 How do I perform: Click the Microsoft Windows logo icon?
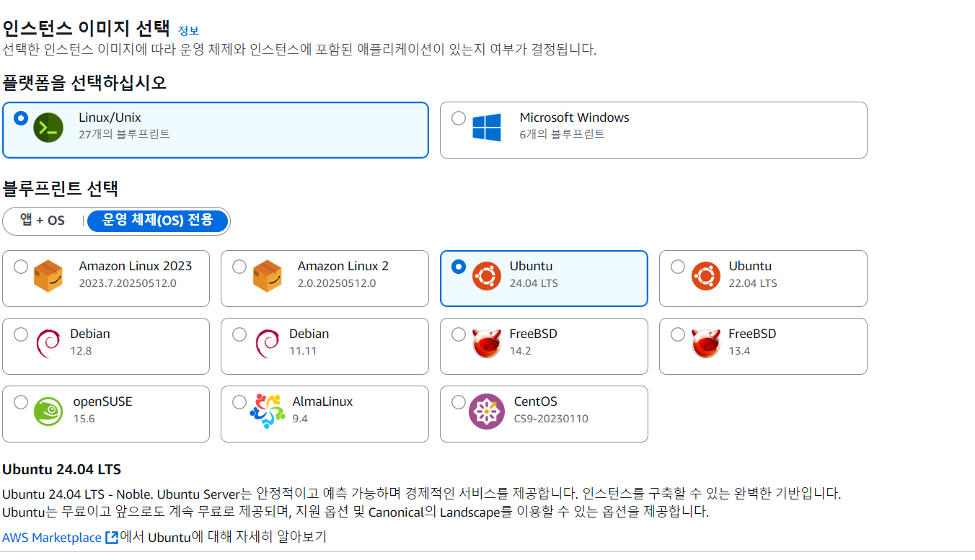pos(487,128)
